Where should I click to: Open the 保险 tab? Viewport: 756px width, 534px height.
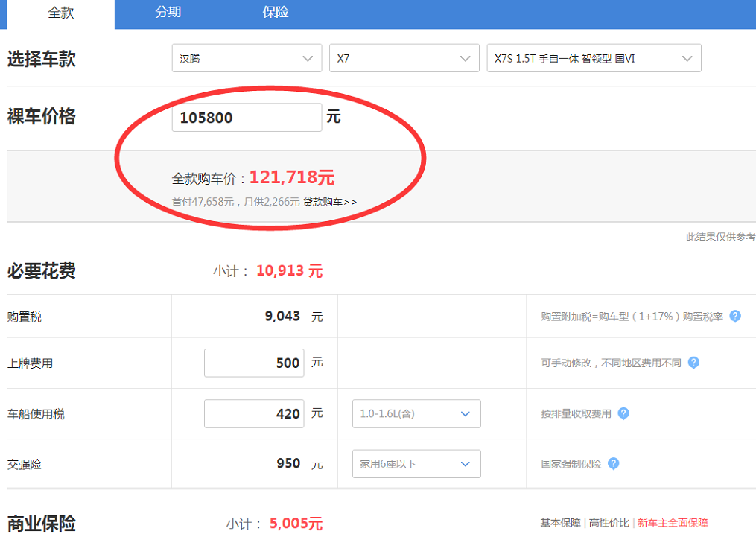pos(276,12)
